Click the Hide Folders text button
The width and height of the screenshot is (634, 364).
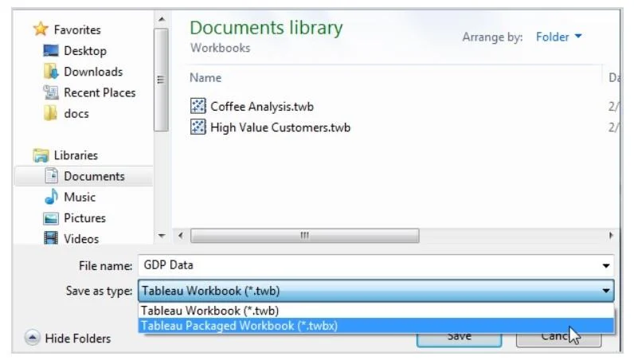[x=77, y=339]
